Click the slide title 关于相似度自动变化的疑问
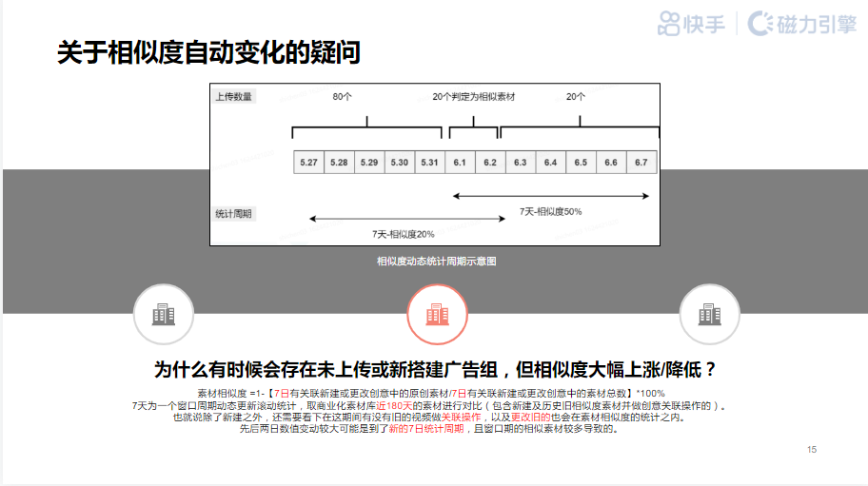This screenshot has height=486, width=868. 208,51
